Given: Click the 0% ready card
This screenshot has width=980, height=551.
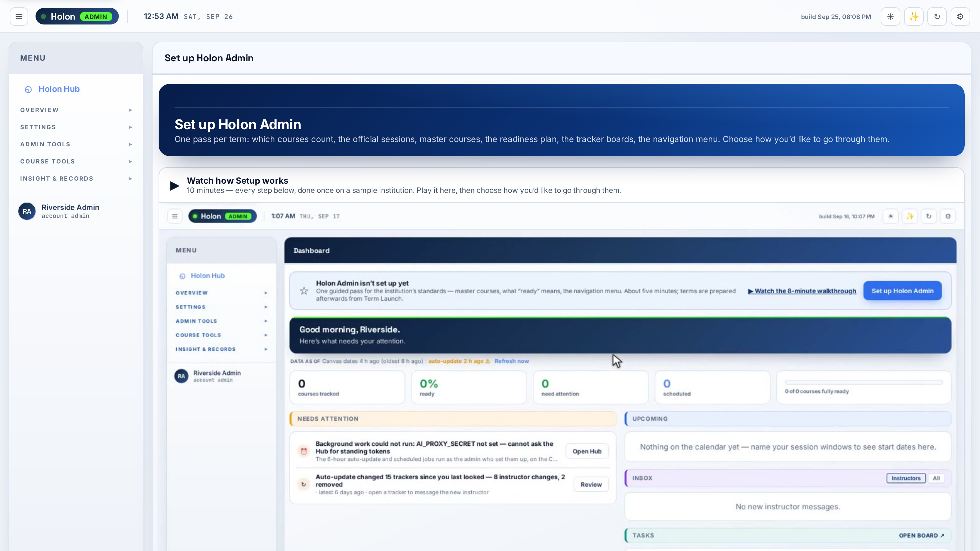Looking at the screenshot, I should click(x=469, y=388).
